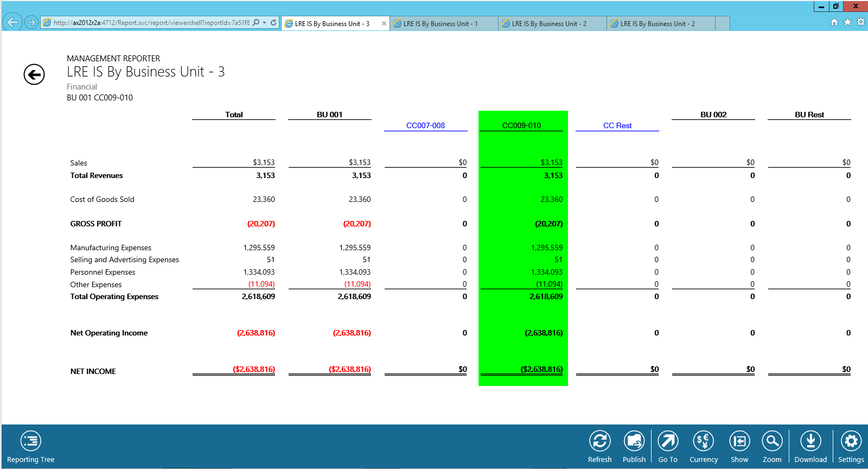The height and width of the screenshot is (469, 868).
Task: Open the CC Rest column link
Action: click(x=617, y=125)
